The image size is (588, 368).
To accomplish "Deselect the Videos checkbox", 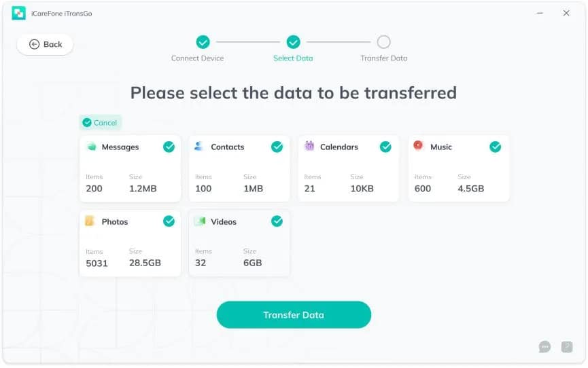I will pos(277,221).
